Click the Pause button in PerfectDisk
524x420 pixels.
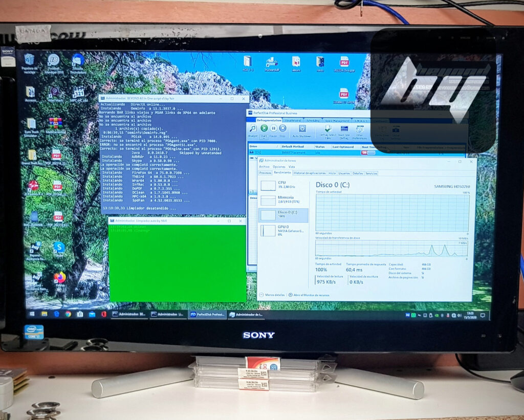tap(273, 128)
